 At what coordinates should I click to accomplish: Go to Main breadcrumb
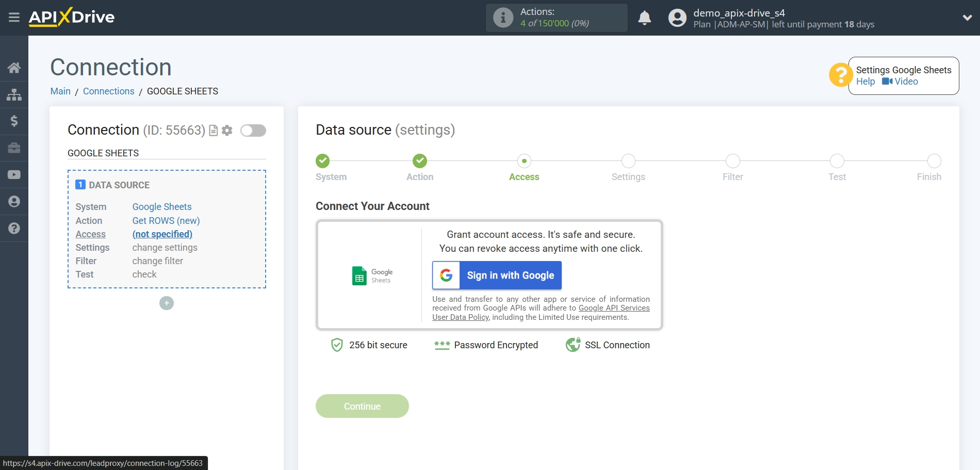[60, 91]
